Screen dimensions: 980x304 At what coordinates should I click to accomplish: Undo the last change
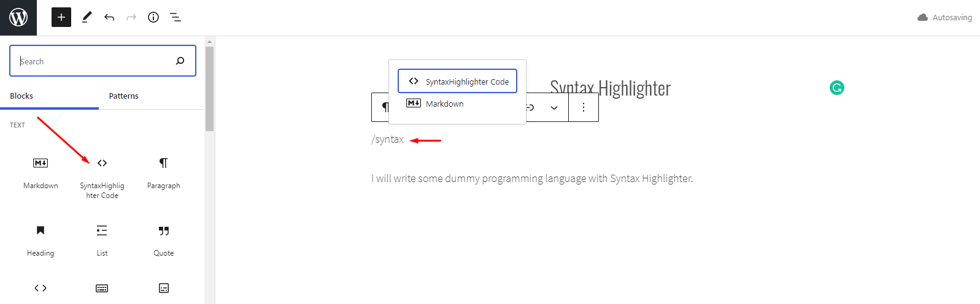109,17
